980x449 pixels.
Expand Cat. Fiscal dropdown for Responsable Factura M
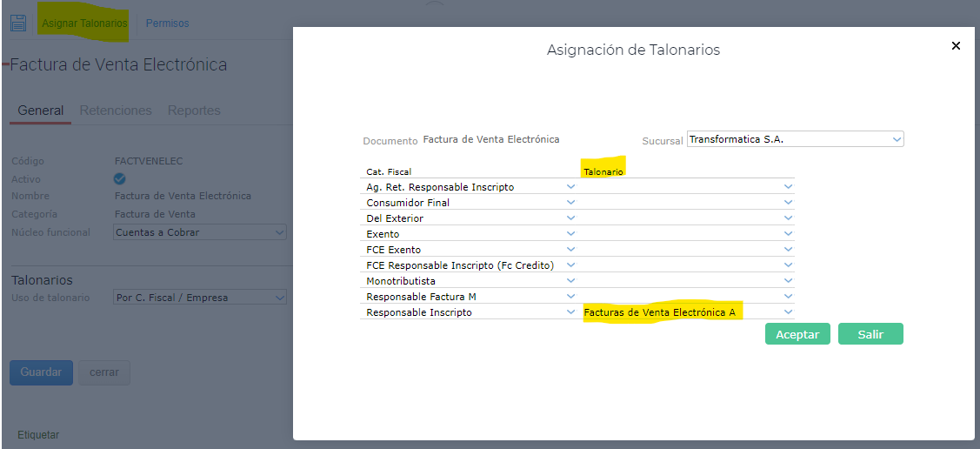(570, 296)
